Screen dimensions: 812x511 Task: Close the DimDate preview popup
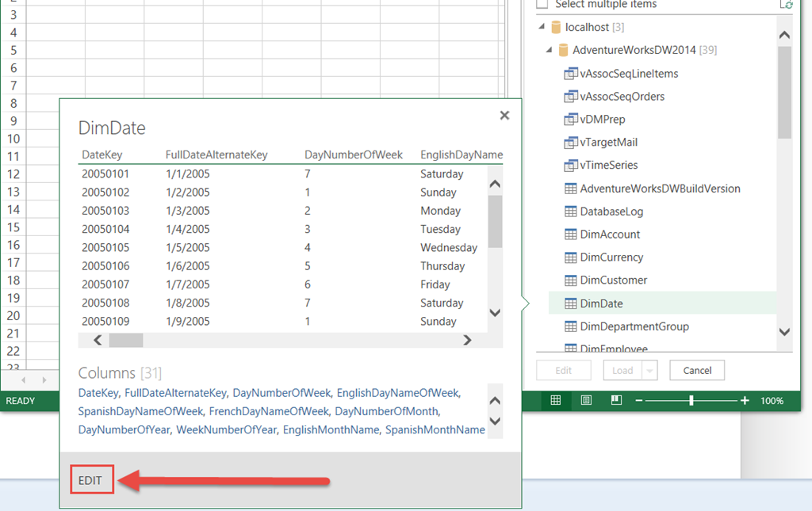tap(504, 116)
